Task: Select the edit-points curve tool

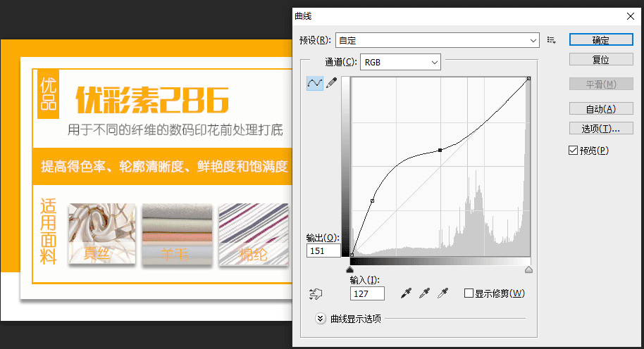Action: coord(314,83)
